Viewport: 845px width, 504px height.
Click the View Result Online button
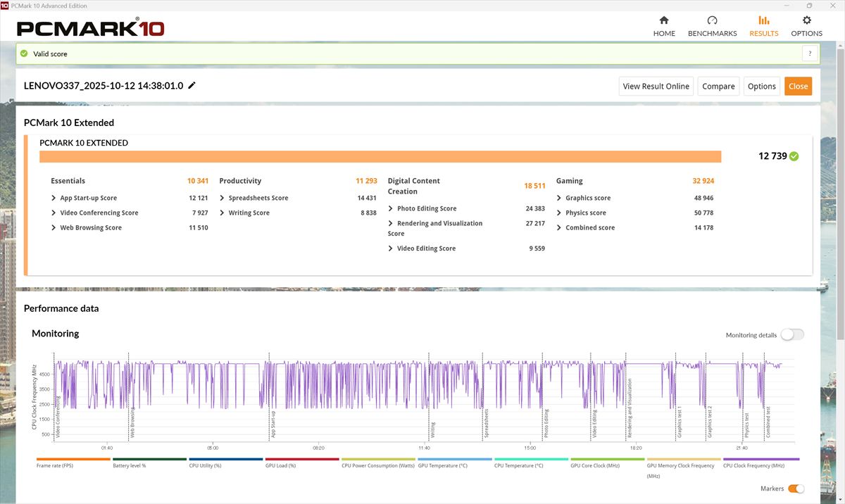tap(656, 87)
